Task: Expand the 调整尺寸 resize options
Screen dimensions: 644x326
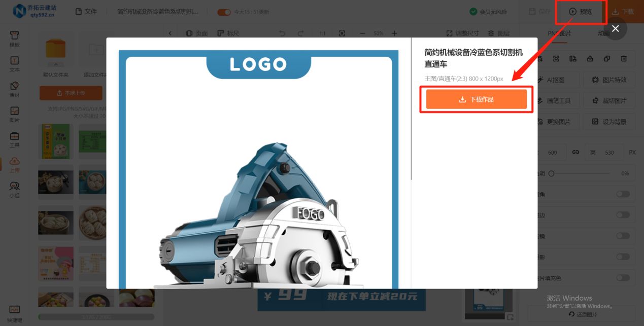Action: [x=462, y=33]
